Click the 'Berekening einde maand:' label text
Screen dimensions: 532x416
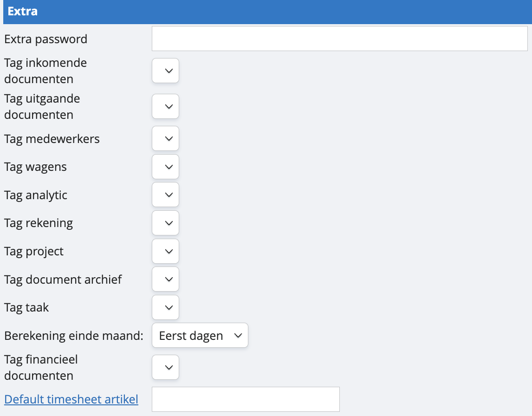74,336
